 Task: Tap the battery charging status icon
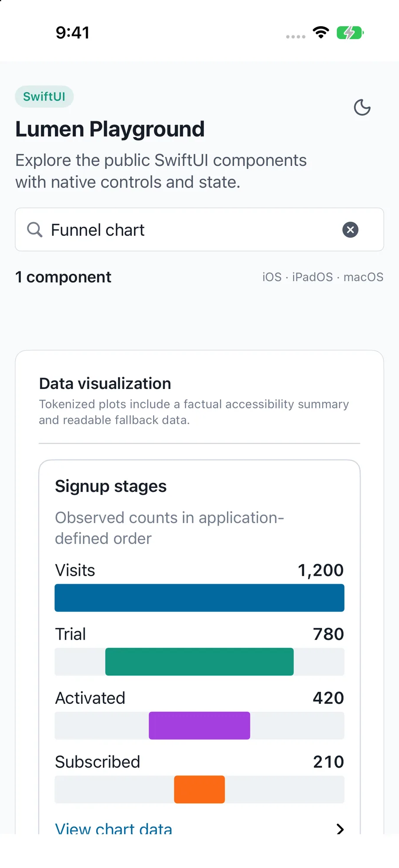350,33
